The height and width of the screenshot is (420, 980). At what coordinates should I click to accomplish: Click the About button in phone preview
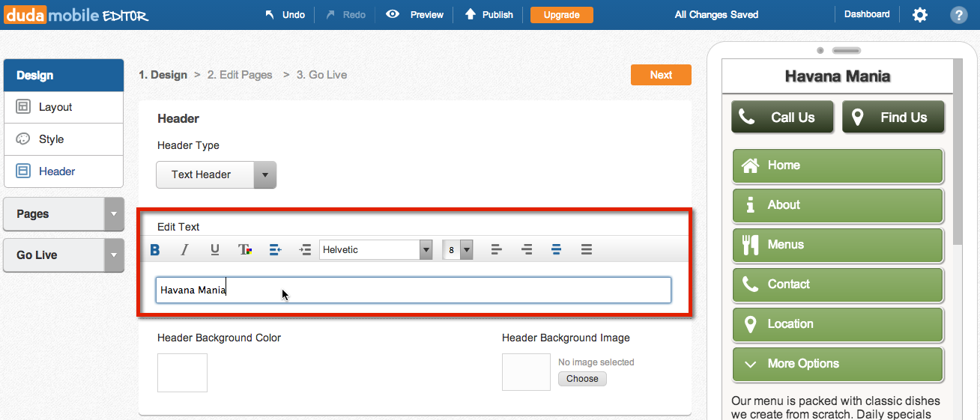pos(838,205)
